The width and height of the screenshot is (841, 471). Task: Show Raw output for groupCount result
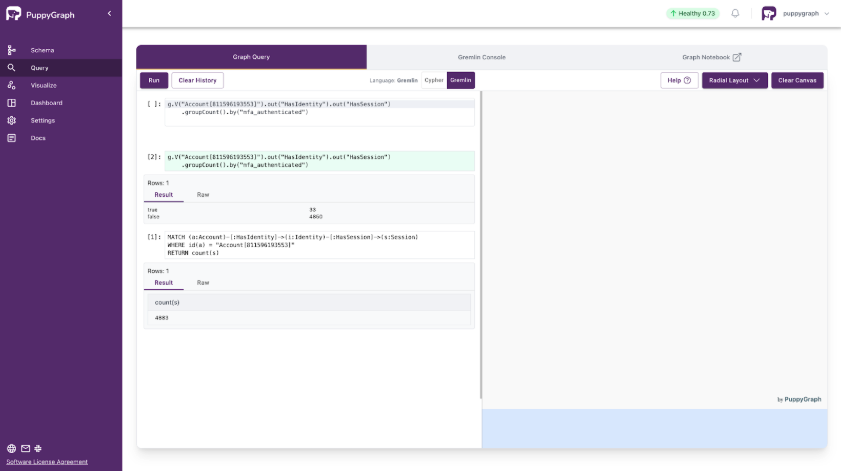203,195
